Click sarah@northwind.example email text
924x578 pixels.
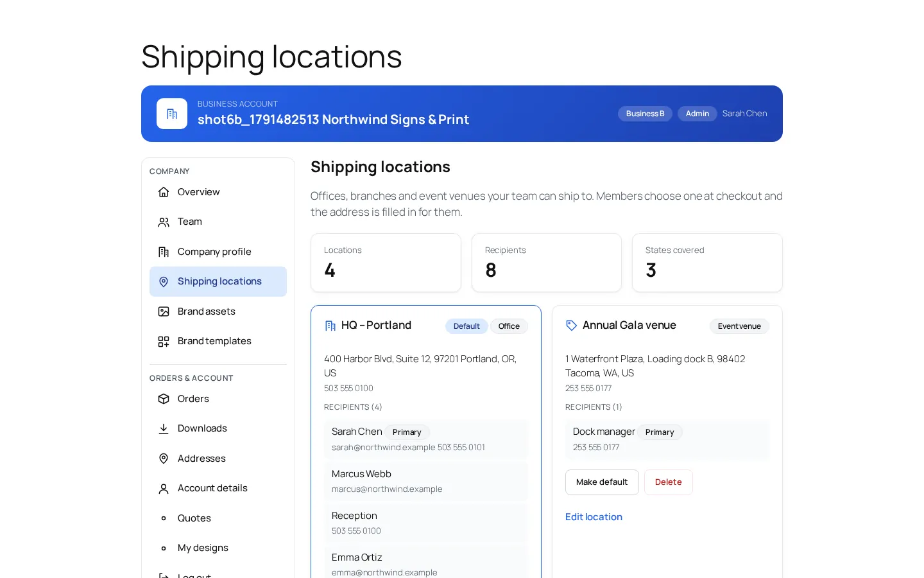pyautogui.click(x=383, y=448)
